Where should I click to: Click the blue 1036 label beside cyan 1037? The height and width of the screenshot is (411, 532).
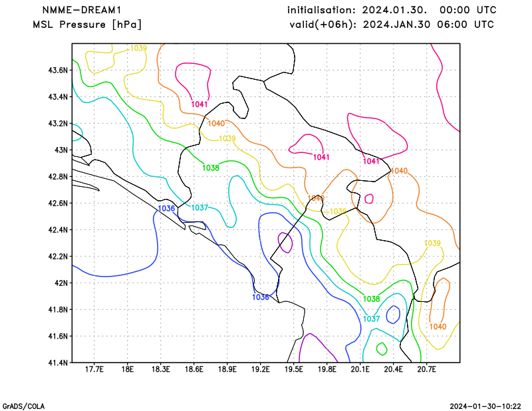pos(167,209)
